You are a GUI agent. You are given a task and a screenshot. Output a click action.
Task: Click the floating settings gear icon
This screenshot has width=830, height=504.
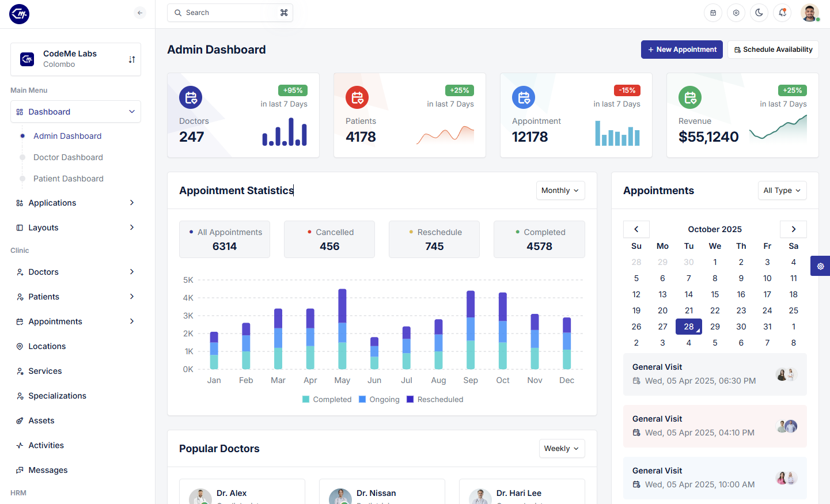[820, 266]
